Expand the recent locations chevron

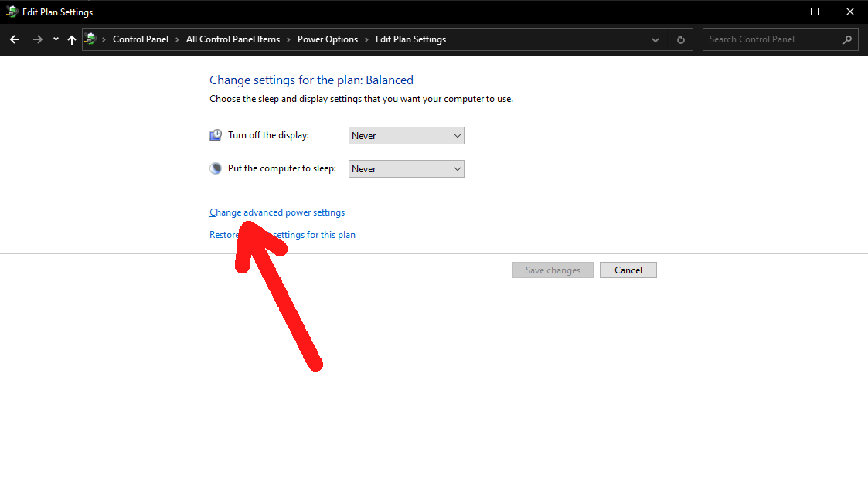[56, 39]
